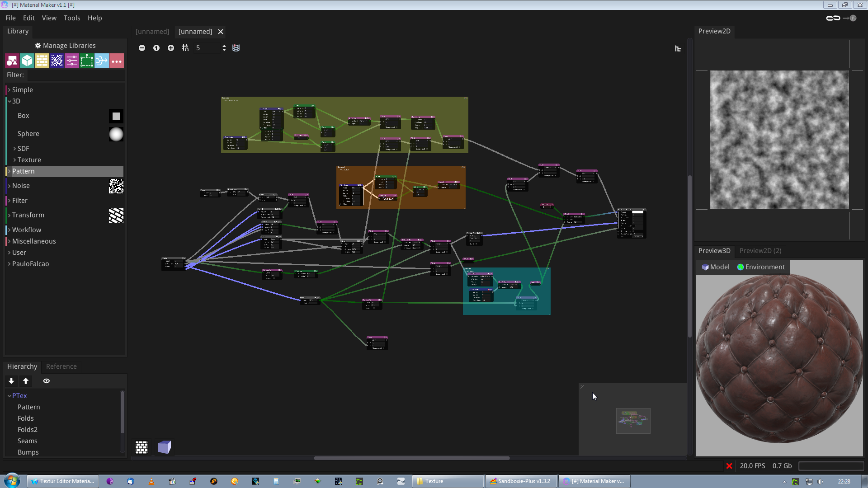Switch to Preview2D (2) tab
This screenshot has width=868, height=488.
coord(760,251)
